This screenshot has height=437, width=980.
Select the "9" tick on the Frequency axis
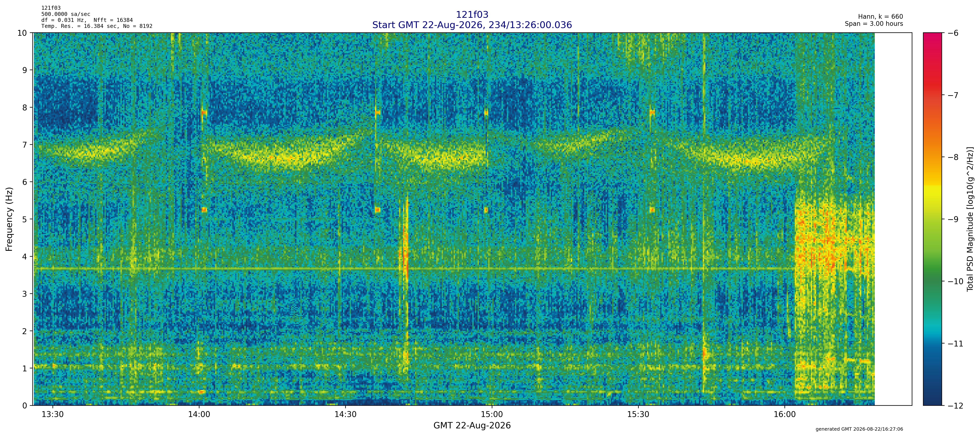25,70
